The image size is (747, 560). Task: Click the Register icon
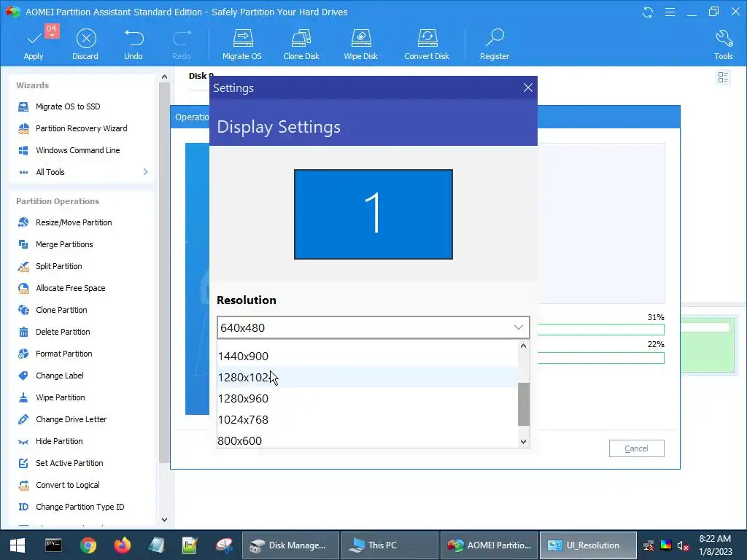(x=495, y=44)
